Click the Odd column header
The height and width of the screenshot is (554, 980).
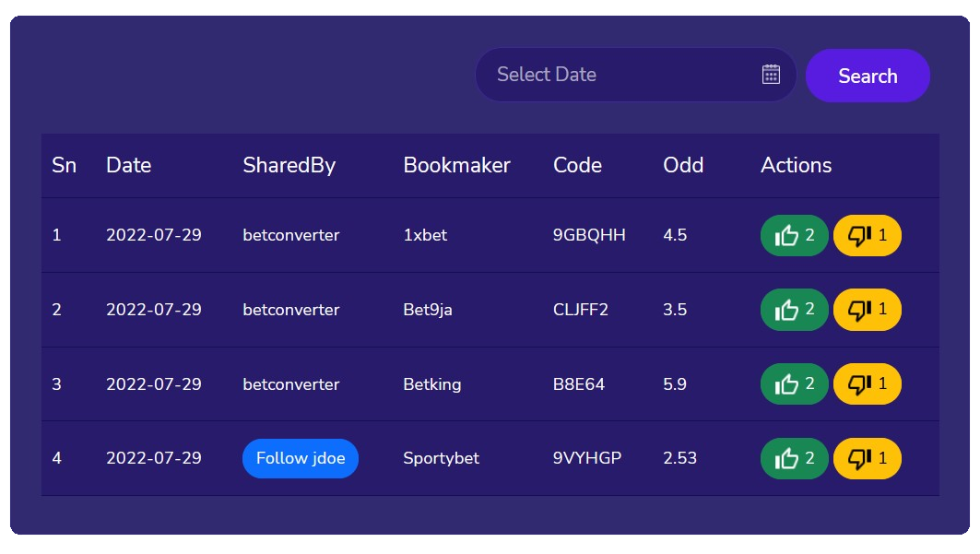[x=683, y=165]
